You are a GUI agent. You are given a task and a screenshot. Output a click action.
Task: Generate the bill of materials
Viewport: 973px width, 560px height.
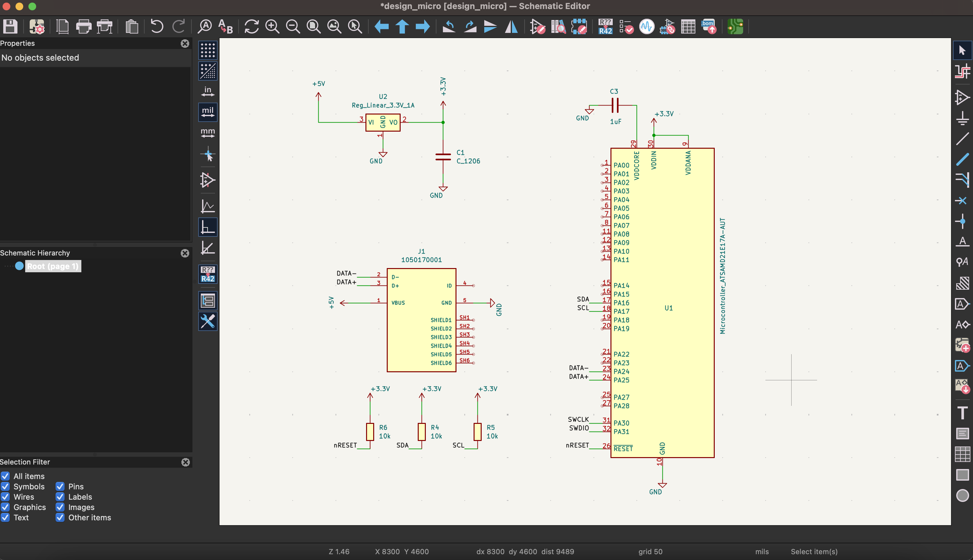tap(709, 26)
